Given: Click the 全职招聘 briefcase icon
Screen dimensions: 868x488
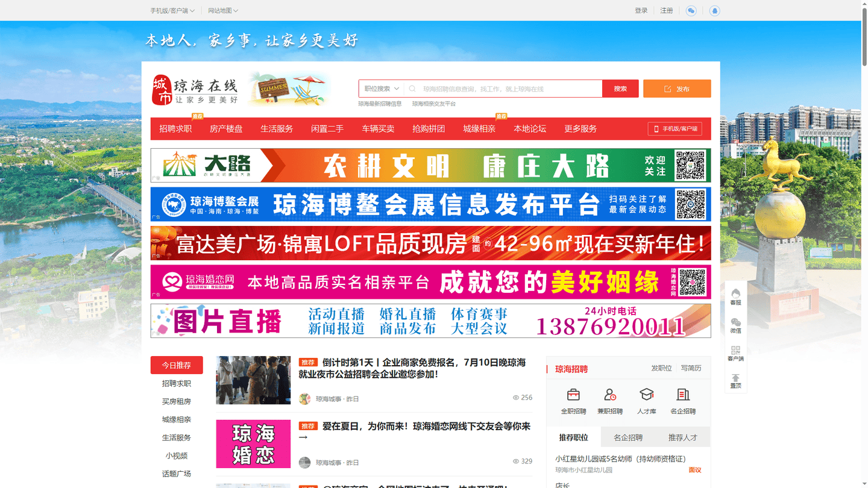Looking at the screenshot, I should 573,395.
